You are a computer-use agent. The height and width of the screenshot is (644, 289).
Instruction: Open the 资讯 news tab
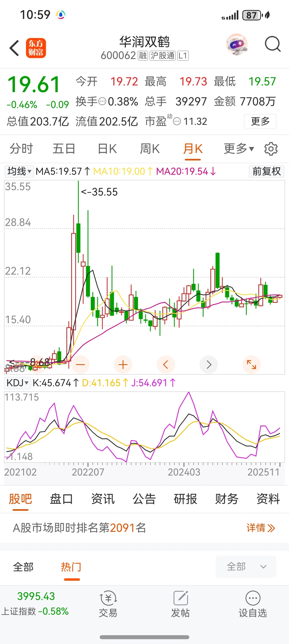click(103, 499)
